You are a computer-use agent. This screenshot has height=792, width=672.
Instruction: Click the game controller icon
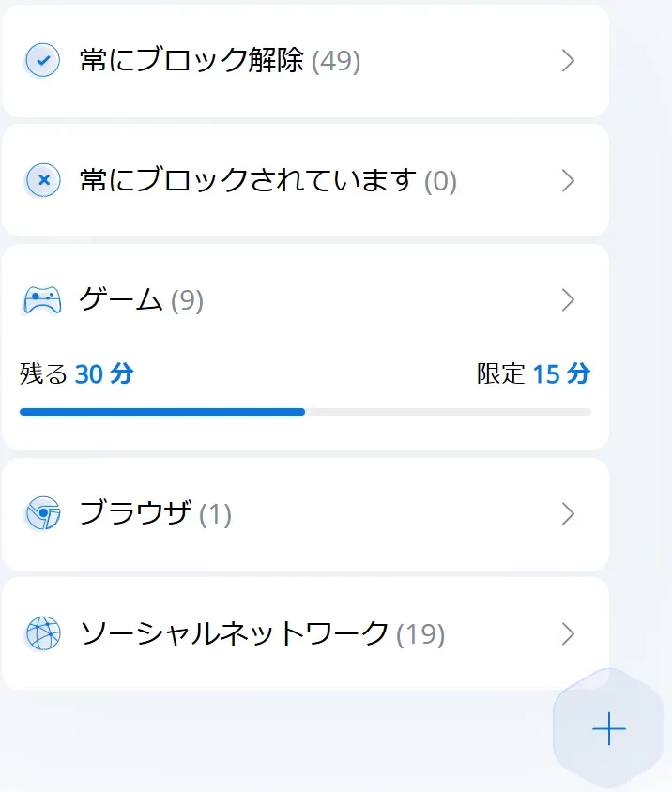42,300
